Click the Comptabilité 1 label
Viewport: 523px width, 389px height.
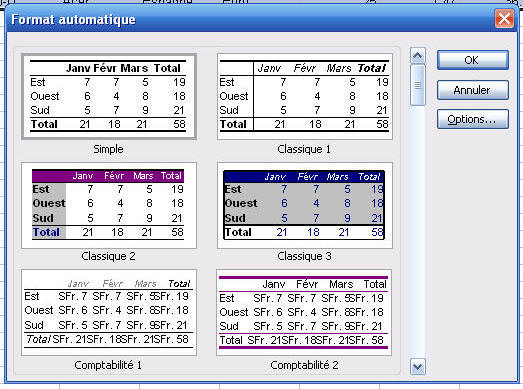coord(108,365)
